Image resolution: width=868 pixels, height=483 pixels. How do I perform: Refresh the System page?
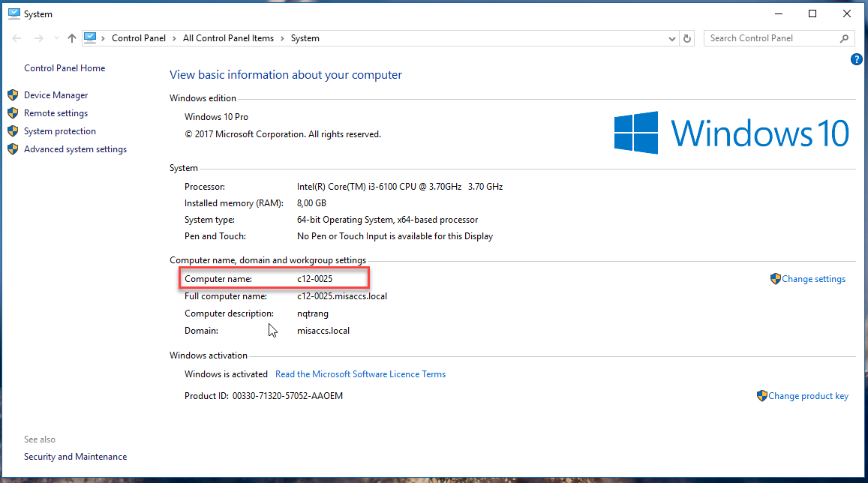(687, 38)
